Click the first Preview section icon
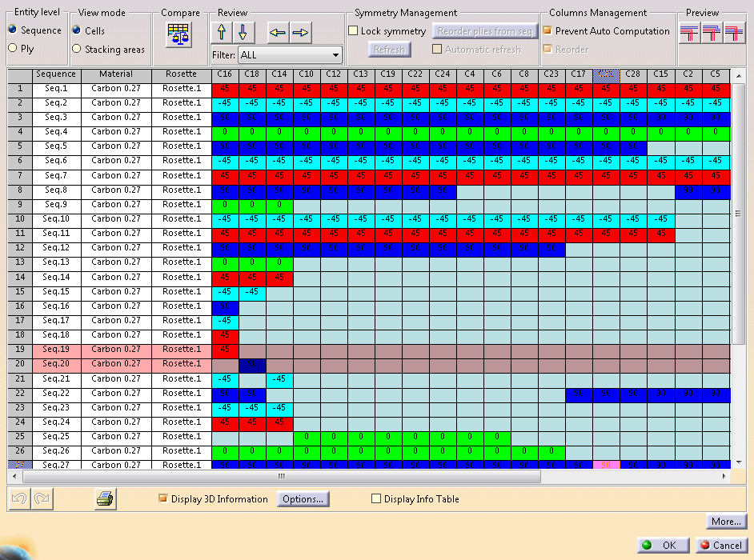Image resolution: width=754 pixels, height=560 pixels. [689, 33]
